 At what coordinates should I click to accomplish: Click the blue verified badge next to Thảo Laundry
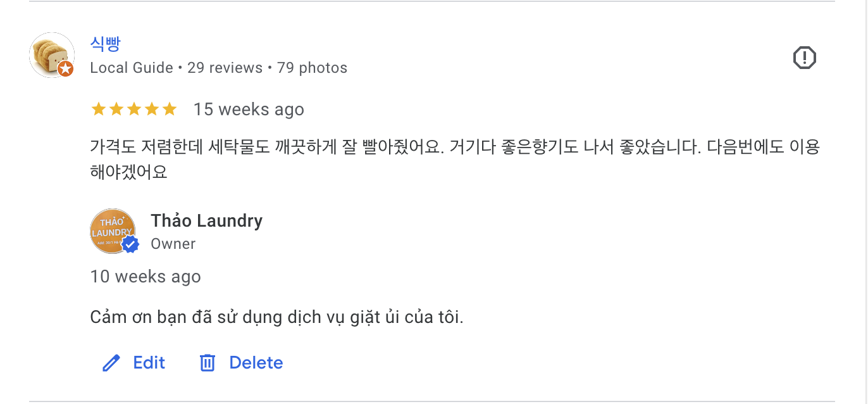point(130,244)
